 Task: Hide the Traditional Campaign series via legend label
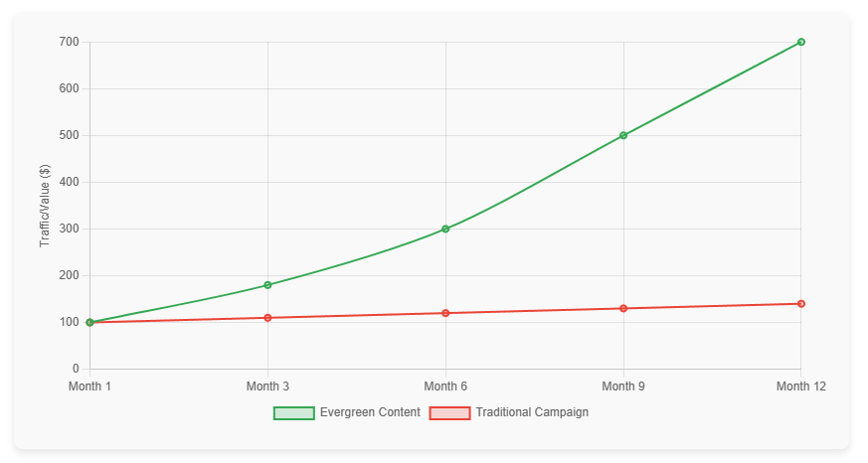click(x=532, y=412)
